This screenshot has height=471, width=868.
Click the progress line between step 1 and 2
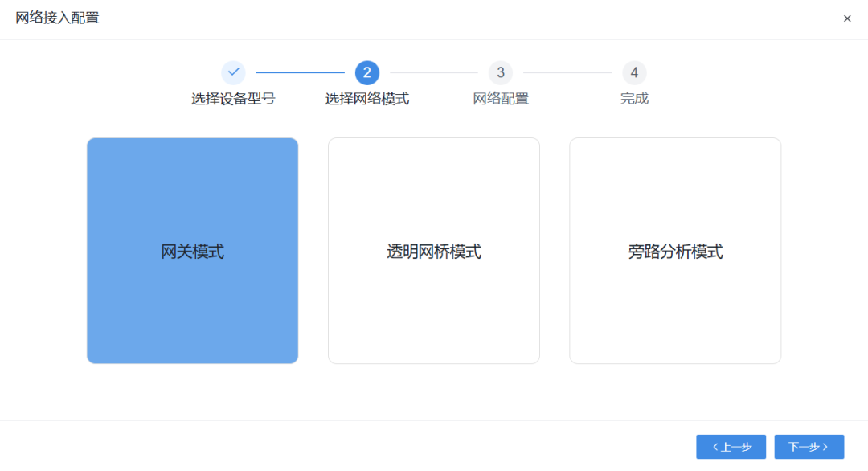(300, 72)
